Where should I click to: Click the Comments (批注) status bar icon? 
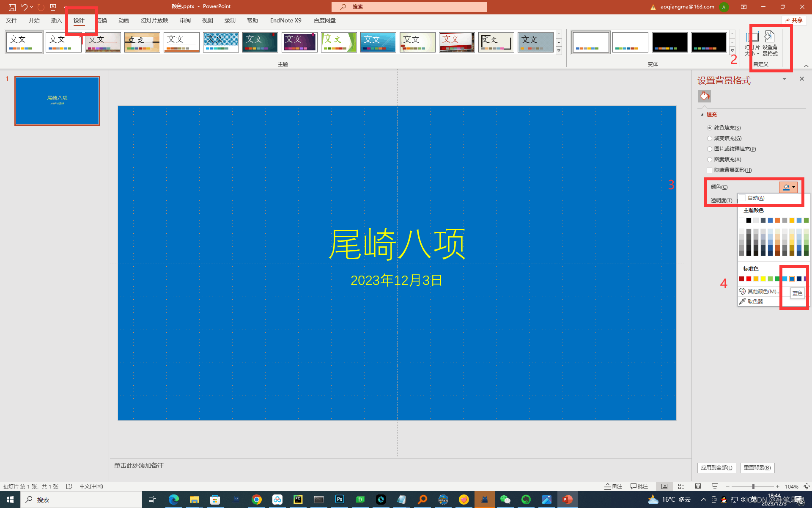point(639,486)
